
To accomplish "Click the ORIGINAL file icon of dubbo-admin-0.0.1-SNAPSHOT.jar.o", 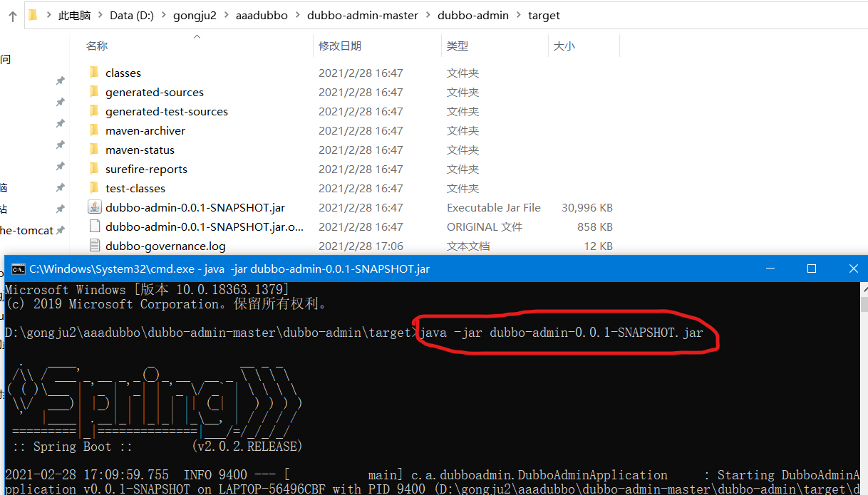I will pyautogui.click(x=95, y=226).
